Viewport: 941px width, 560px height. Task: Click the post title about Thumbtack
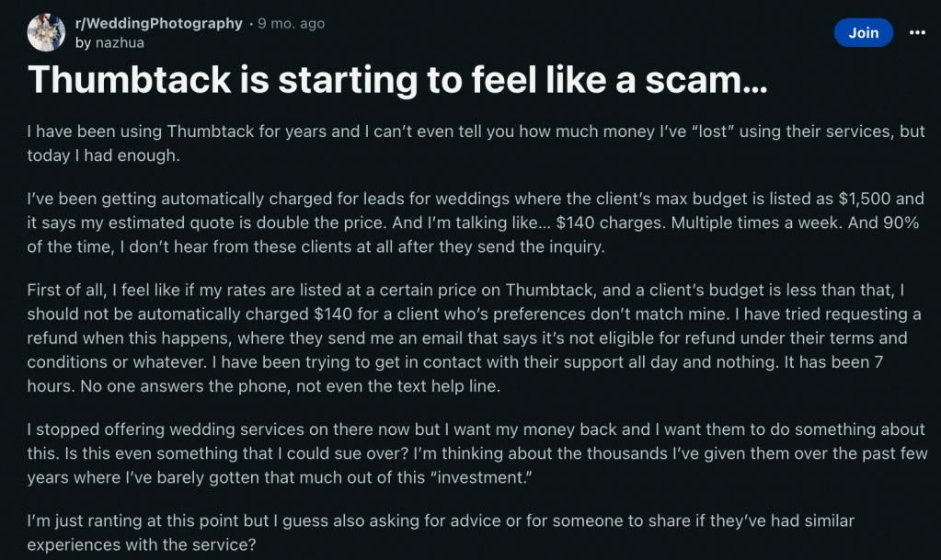click(397, 81)
